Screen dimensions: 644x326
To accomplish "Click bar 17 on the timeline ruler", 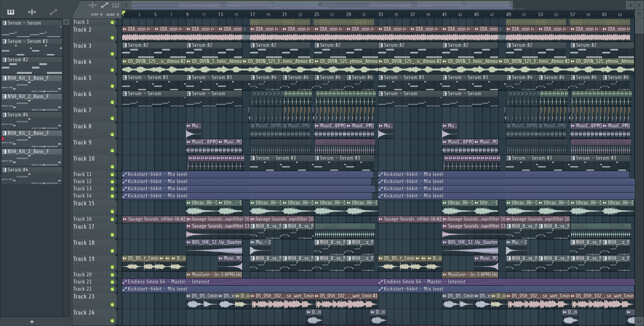I will click(x=252, y=14).
